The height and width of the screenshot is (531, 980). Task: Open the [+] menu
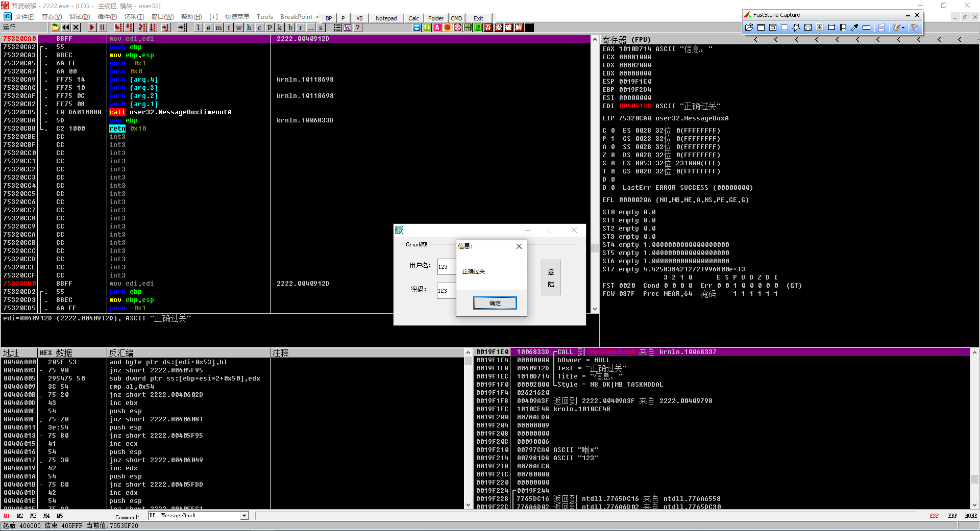pyautogui.click(x=213, y=17)
